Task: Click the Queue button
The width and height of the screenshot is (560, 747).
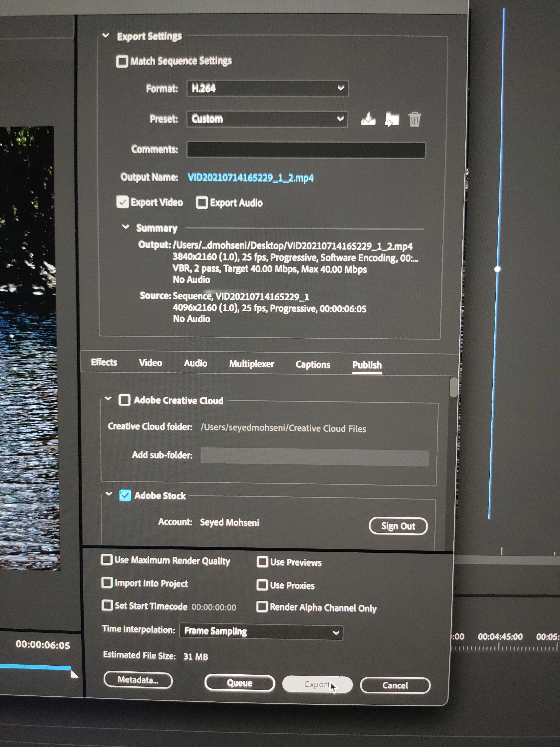Action: click(239, 683)
